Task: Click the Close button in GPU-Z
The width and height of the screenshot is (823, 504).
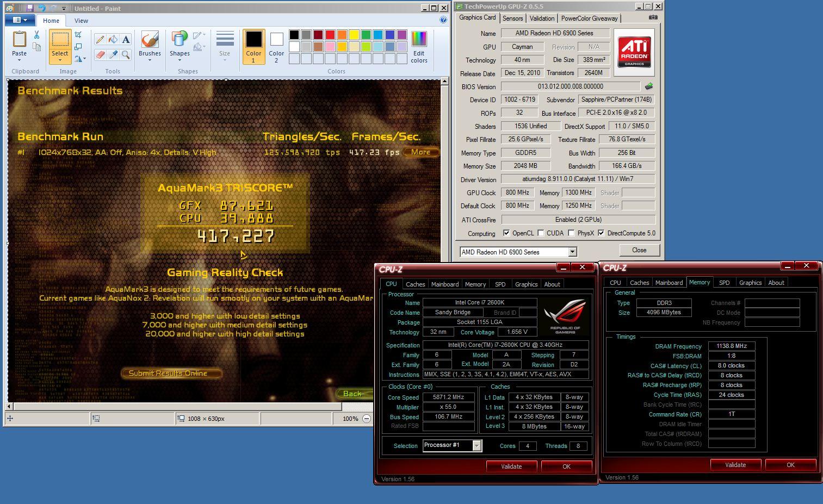Action: (x=639, y=250)
